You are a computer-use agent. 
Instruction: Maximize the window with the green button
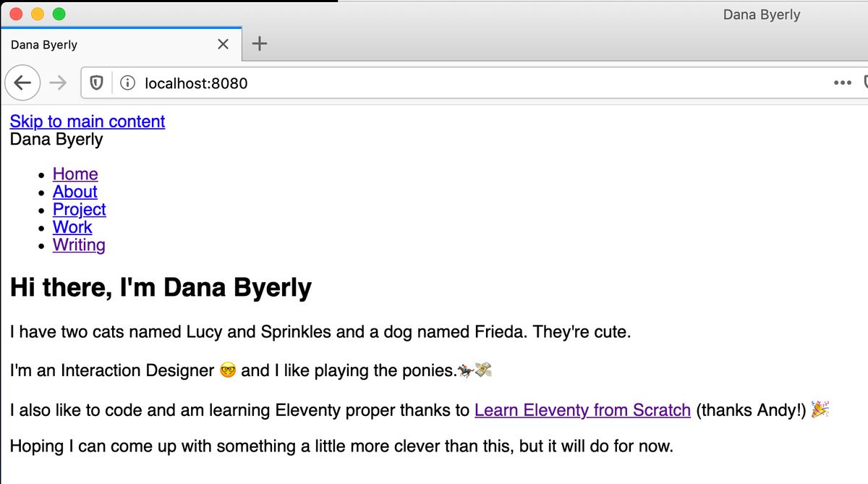59,14
